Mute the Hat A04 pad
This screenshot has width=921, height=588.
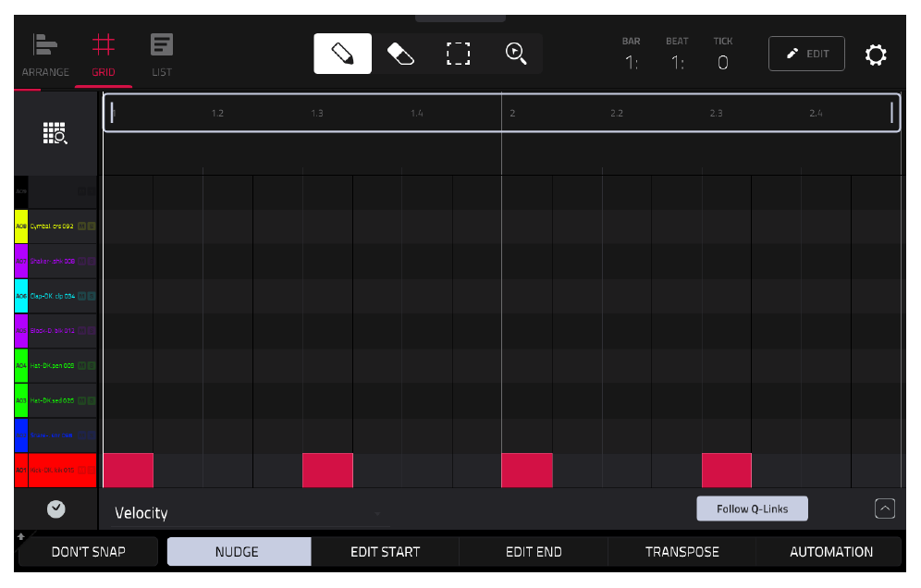pos(81,366)
